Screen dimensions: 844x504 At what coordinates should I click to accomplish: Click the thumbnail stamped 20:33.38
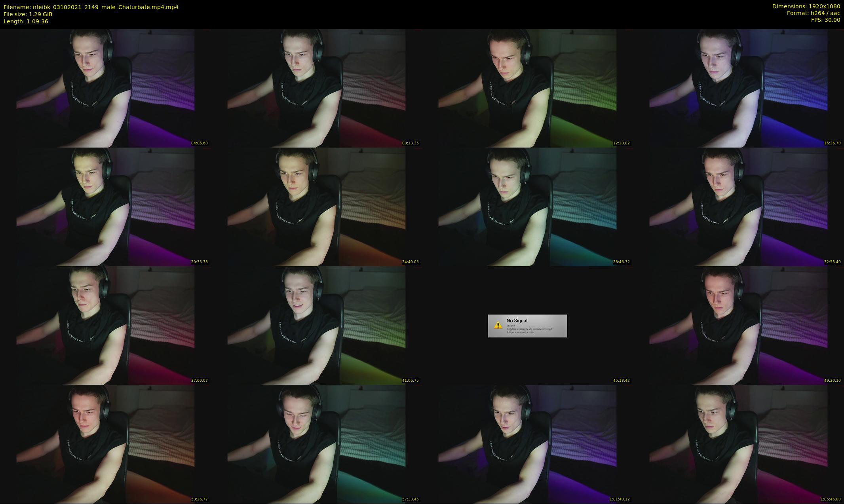click(105, 207)
